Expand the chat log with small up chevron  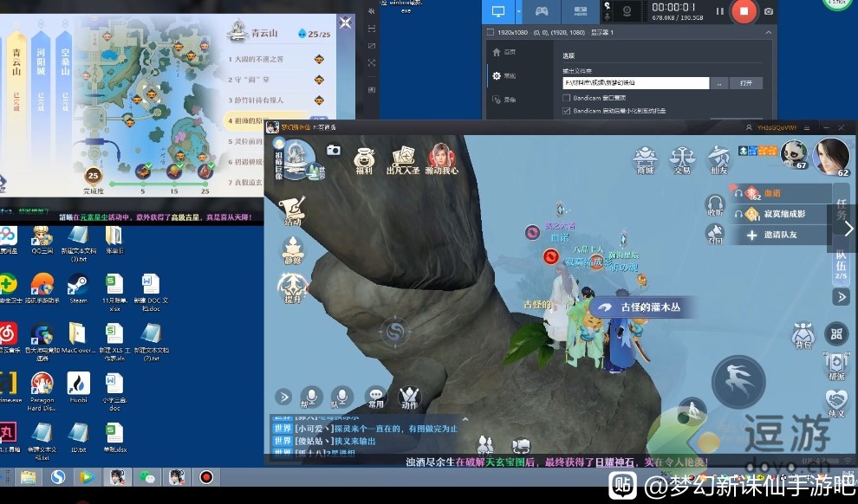465,419
